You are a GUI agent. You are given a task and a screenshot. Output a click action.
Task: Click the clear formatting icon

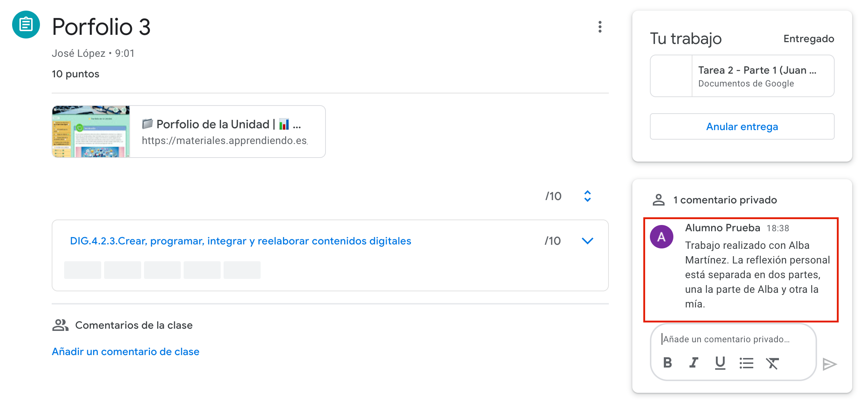coord(772,363)
